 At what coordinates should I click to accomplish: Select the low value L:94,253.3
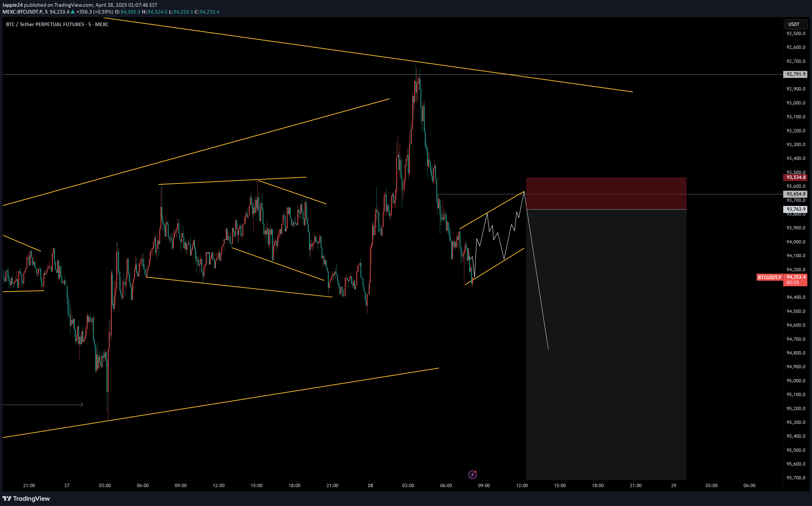(x=181, y=12)
